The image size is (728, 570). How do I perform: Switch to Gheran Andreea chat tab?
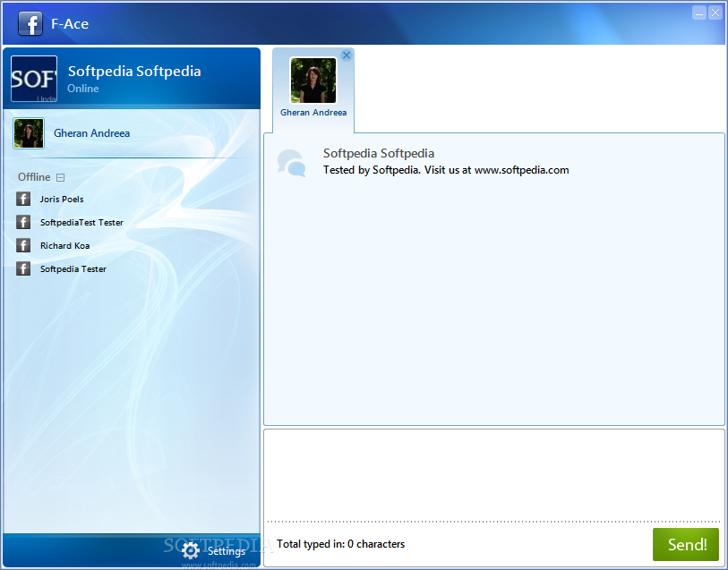coord(313,90)
